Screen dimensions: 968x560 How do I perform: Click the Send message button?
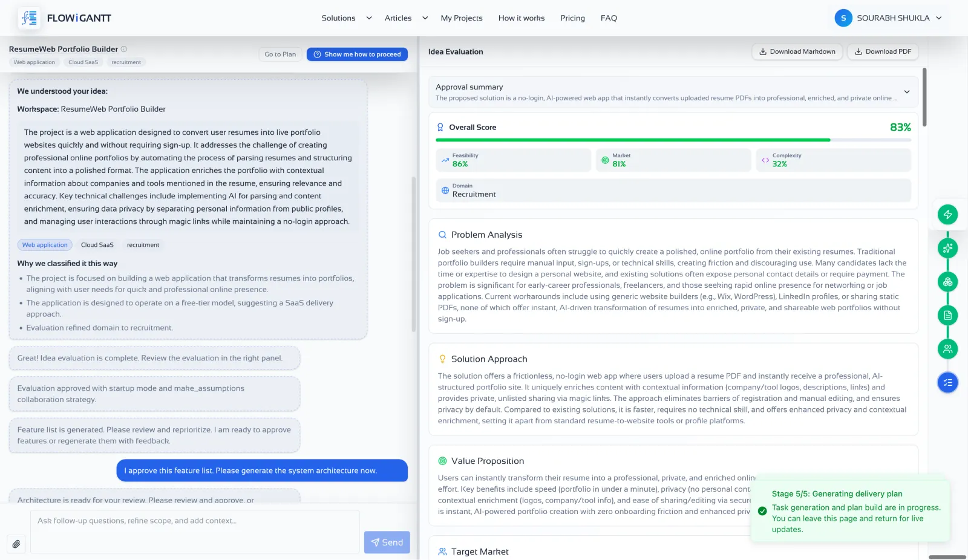(x=387, y=542)
